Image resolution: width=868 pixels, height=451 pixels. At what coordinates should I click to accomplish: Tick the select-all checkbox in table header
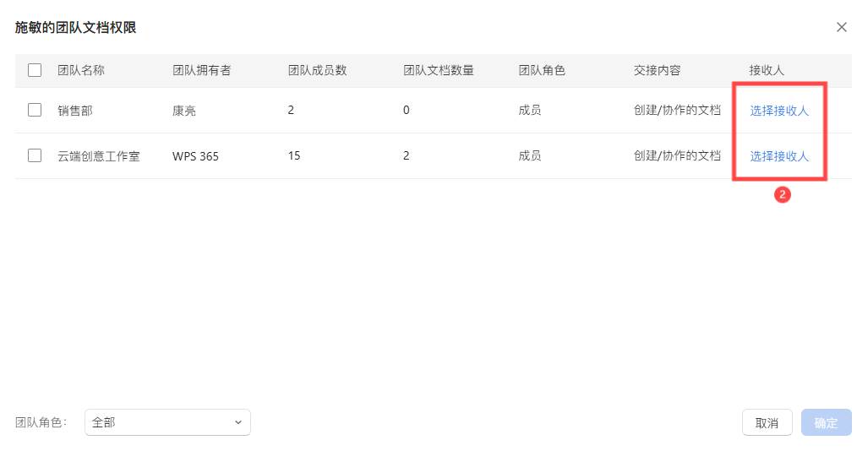[x=35, y=70]
